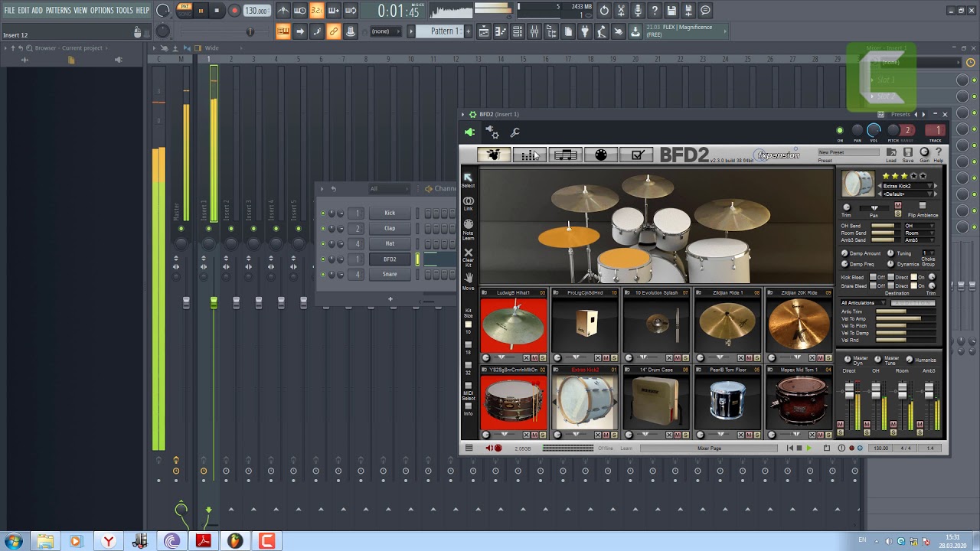The height and width of the screenshot is (551, 980).
Task: Open All Articulations dropdown
Action: [x=864, y=303]
